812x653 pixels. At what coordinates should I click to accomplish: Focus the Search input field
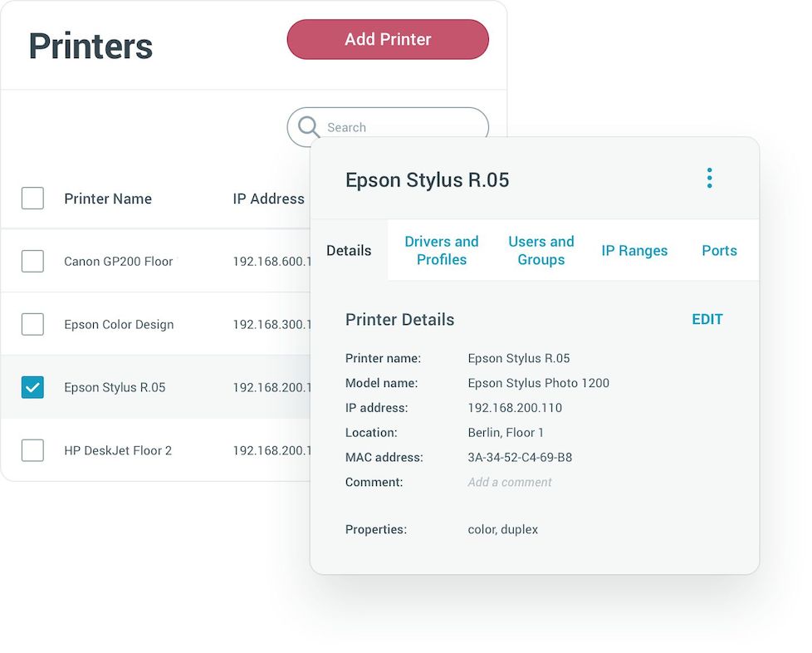coord(388,127)
